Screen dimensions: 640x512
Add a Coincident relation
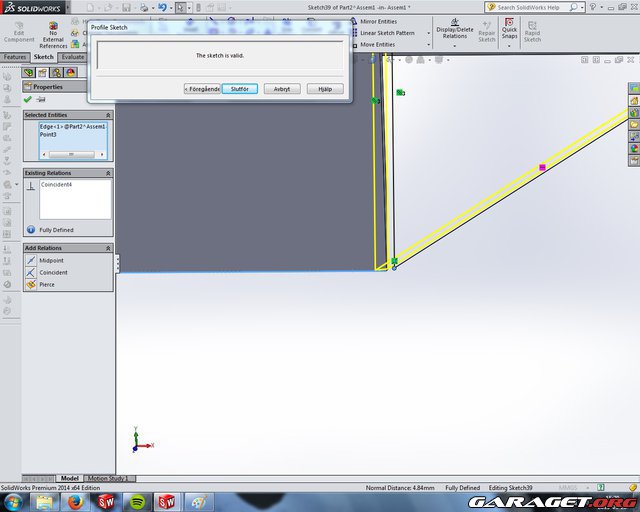coord(52,272)
